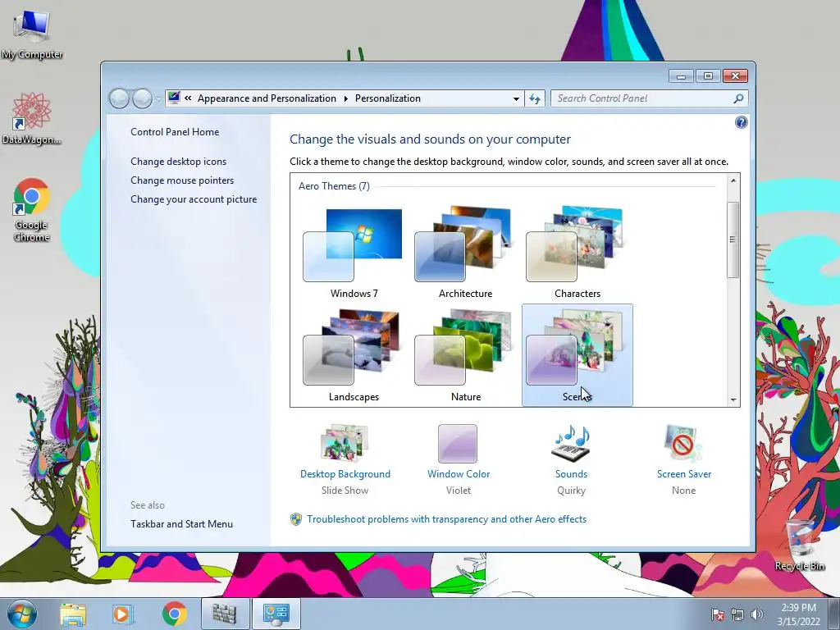The height and width of the screenshot is (630, 840).
Task: Click the Desktop Background link text
Action: 345,474
